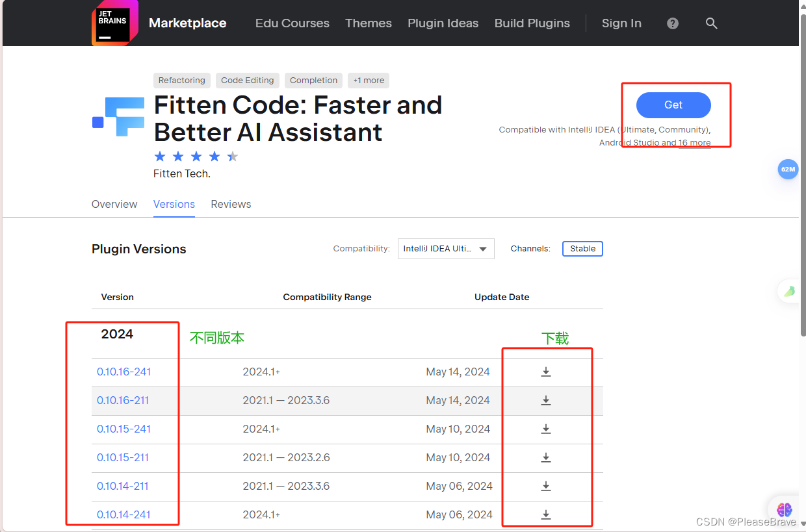Open version link 0.10.14-241
This screenshot has width=806, height=532.
tap(124, 514)
